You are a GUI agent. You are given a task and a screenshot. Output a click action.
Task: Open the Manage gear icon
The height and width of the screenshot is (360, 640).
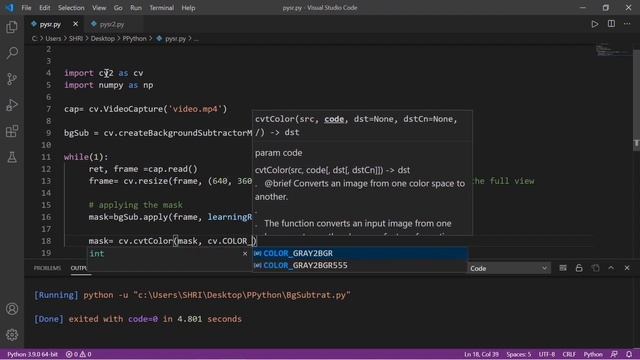pyautogui.click(x=12, y=335)
